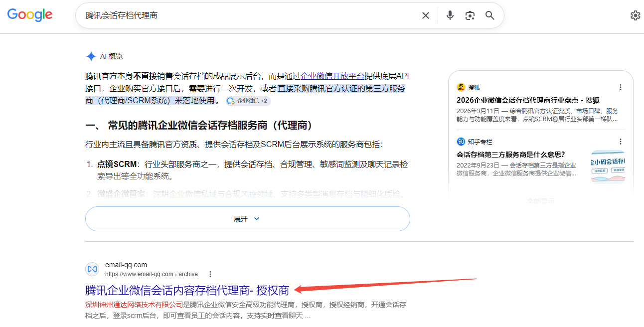
Task: Click the 2026年3月11日 date in the 搜狐 card
Action: (478, 111)
